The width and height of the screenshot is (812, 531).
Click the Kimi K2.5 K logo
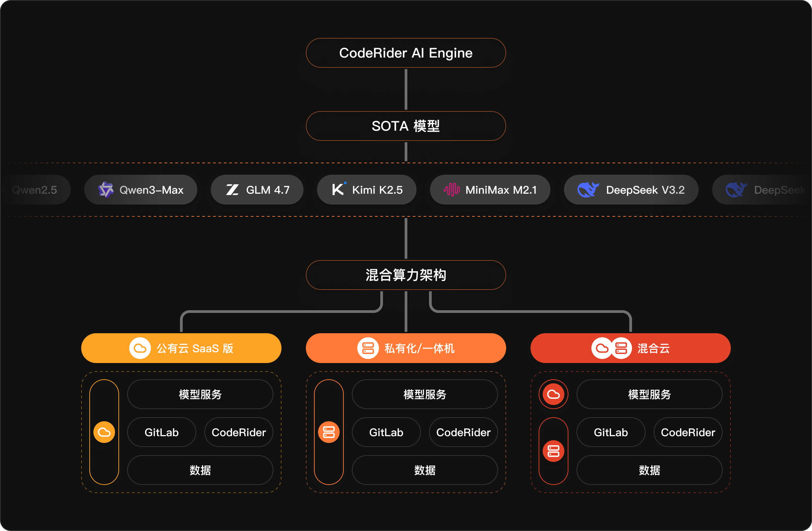tap(338, 189)
